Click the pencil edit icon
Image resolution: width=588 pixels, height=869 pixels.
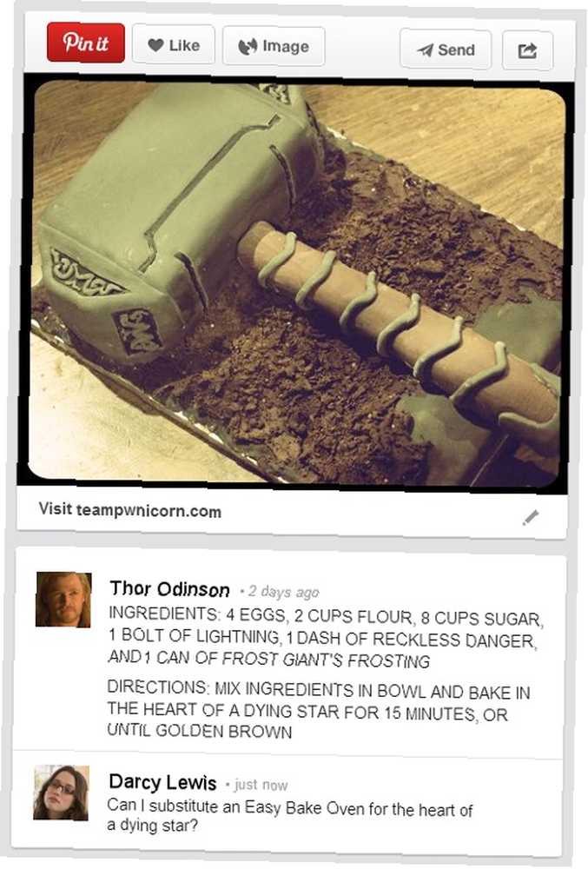pyautogui.click(x=531, y=517)
